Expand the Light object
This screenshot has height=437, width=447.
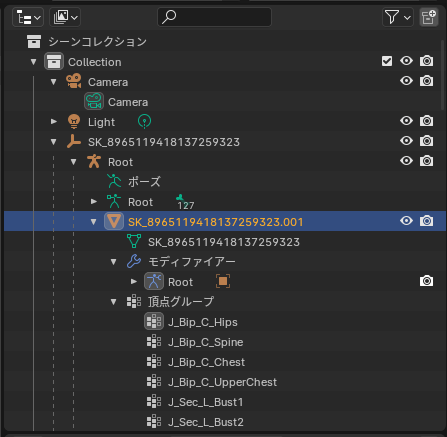pyautogui.click(x=54, y=121)
